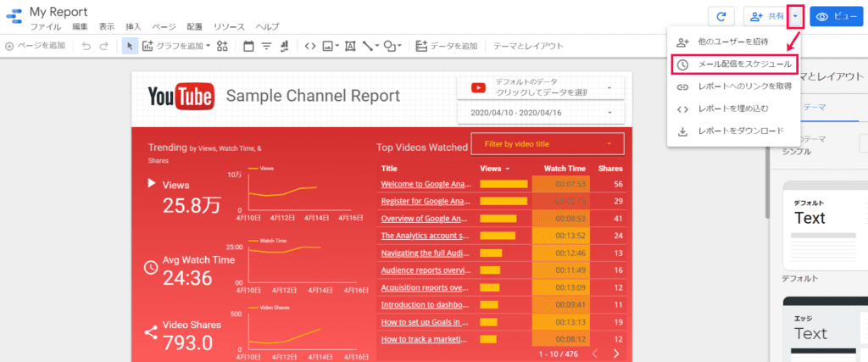Open the ページ menu
868x362 pixels.
point(164,26)
